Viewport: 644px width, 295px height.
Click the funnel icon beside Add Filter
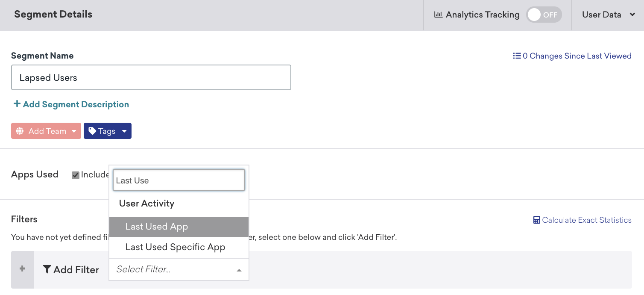pos(47,269)
